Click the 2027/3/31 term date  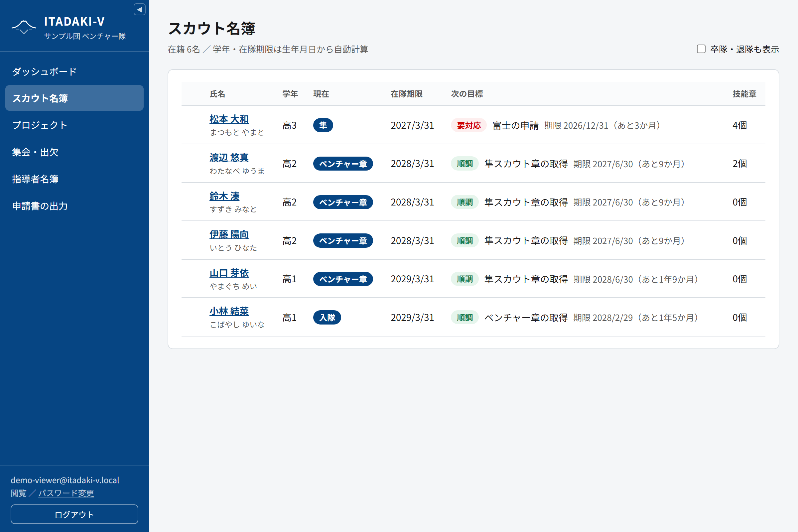coord(412,126)
